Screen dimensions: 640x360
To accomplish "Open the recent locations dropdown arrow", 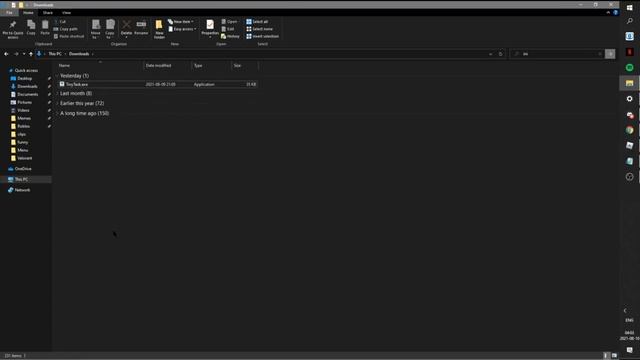I will point(24,54).
